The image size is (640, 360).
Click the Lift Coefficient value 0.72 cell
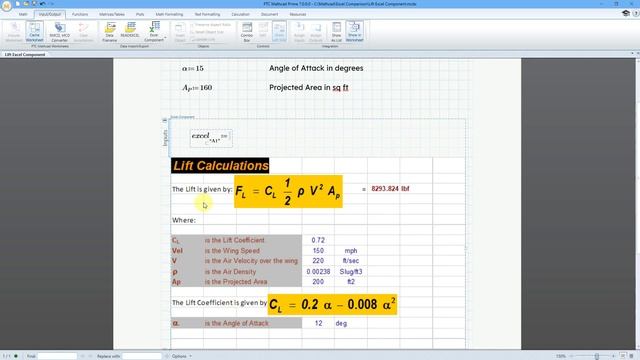pos(318,240)
